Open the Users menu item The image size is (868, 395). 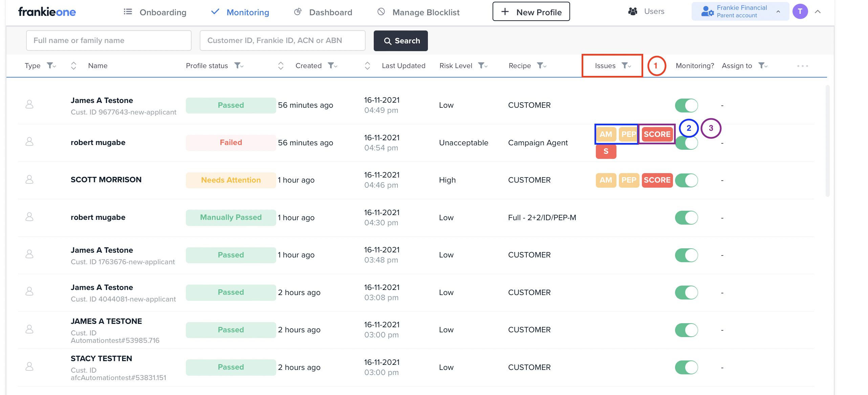click(x=646, y=12)
